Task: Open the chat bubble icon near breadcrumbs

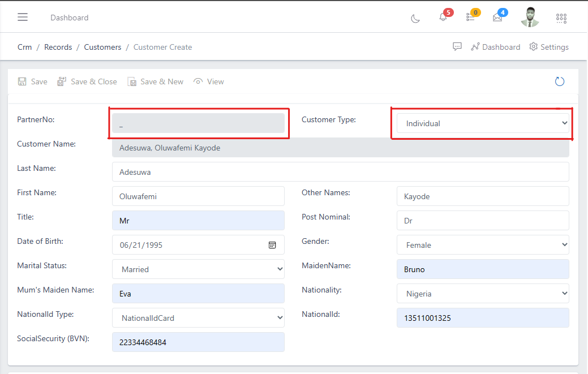Action: [457, 46]
